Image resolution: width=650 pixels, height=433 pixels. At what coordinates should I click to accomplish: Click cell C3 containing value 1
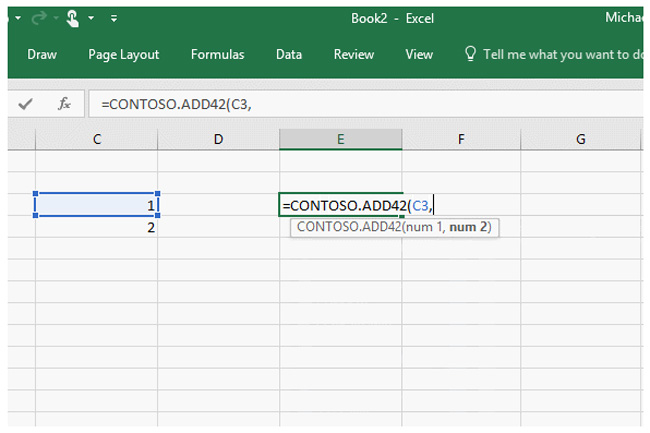click(x=97, y=205)
